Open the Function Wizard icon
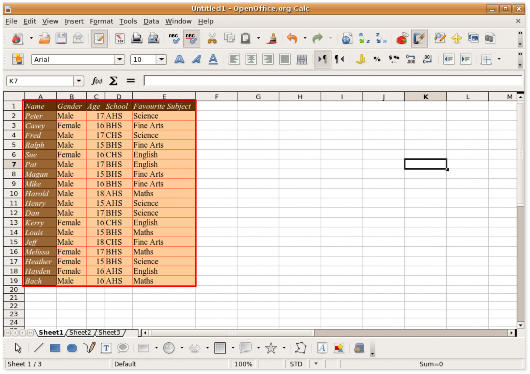Screen dimensions: 530x374 pyautogui.click(x=97, y=81)
